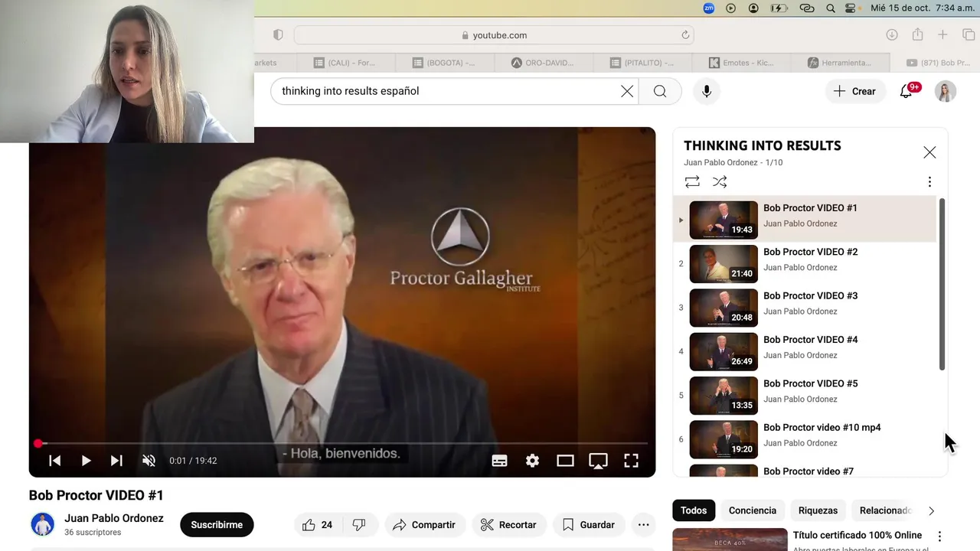Toggle subtitles in the video player
The image size is (980, 551).
[499, 461]
